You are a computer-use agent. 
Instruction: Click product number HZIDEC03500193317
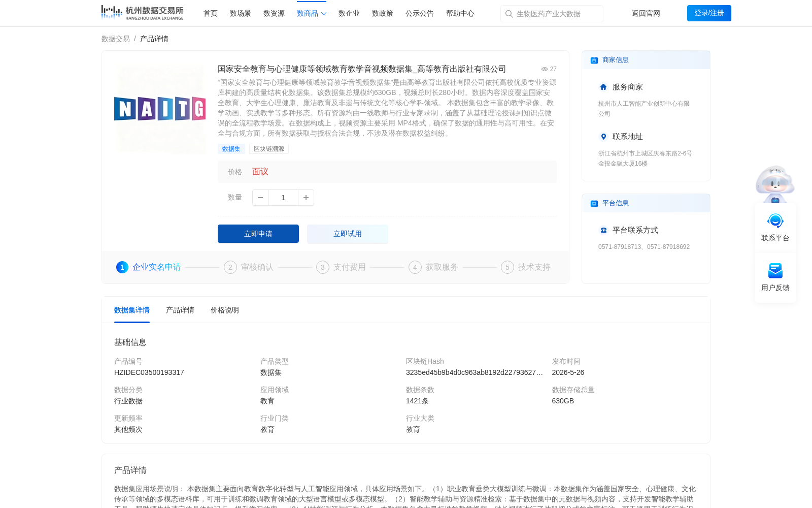pyautogui.click(x=149, y=372)
